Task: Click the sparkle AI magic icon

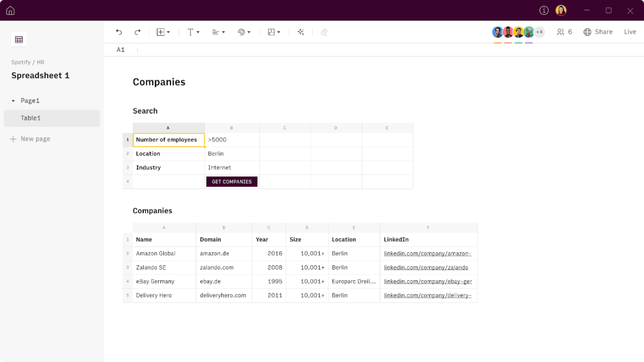Action: [x=301, y=32]
